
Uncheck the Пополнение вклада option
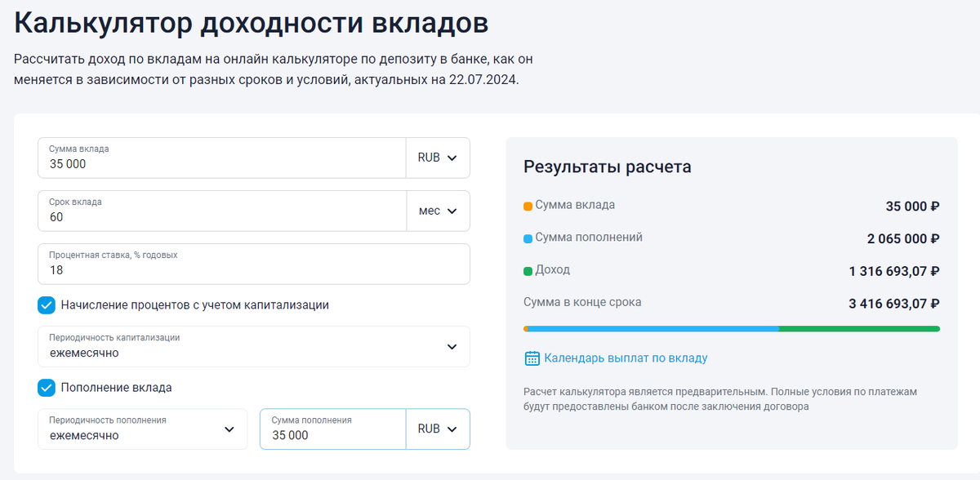pos(46,388)
